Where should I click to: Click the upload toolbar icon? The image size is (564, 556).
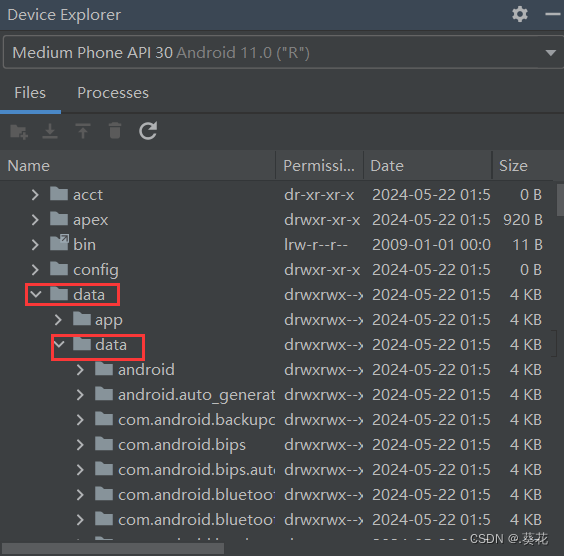tap(83, 131)
